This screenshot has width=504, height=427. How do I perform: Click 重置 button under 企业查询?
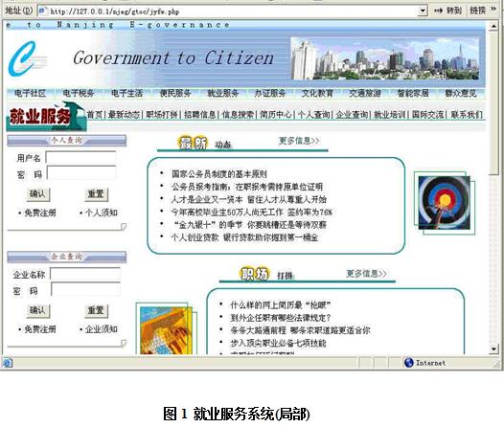(x=96, y=310)
